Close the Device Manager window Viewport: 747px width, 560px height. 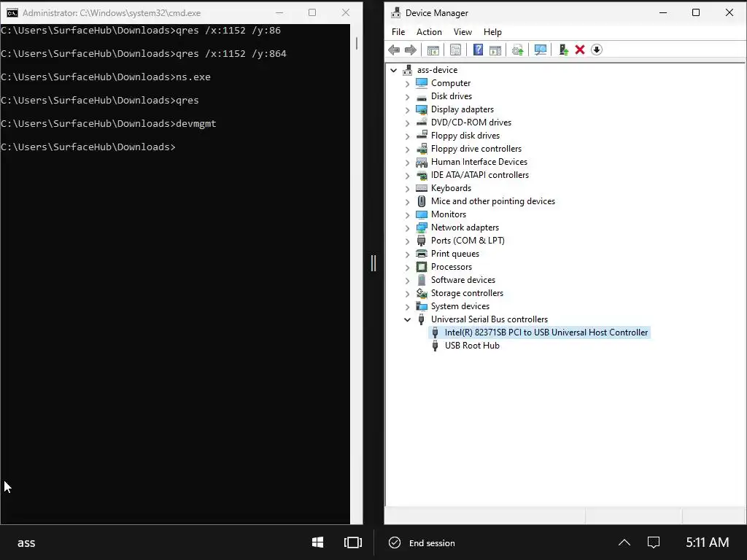pos(729,13)
